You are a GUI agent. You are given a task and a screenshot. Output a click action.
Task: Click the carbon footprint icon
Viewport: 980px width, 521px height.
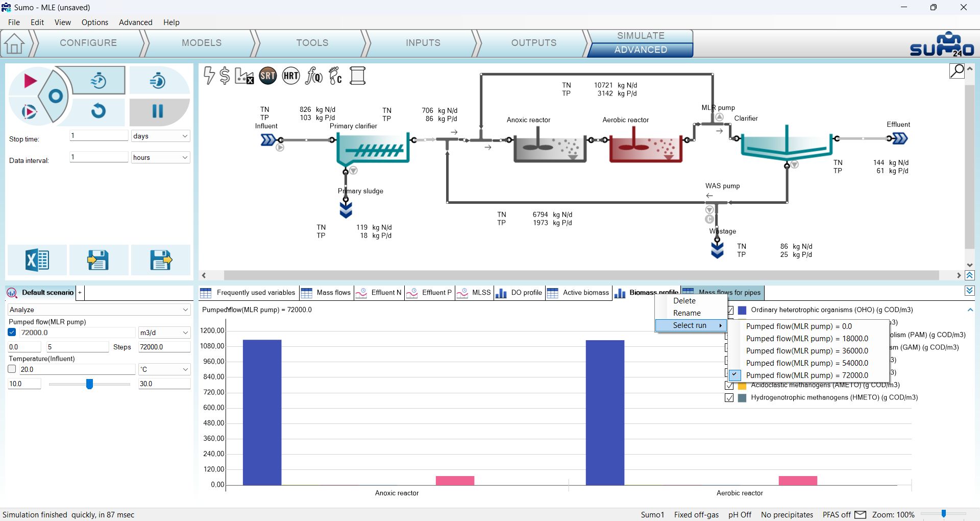[335, 76]
